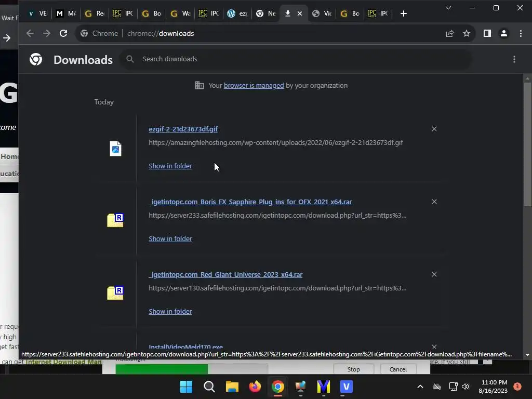Show hidden system tray icons
This screenshot has width=532, height=399.
point(420,387)
